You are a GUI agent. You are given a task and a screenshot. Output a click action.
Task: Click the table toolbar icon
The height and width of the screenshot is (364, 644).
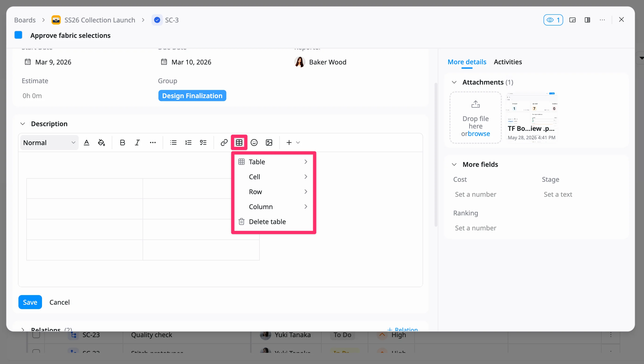[239, 143]
